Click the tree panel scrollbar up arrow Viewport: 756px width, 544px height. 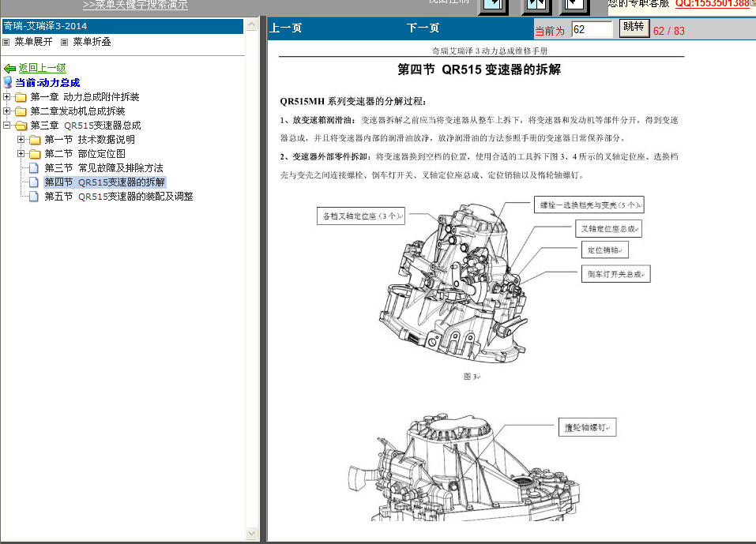[252, 24]
